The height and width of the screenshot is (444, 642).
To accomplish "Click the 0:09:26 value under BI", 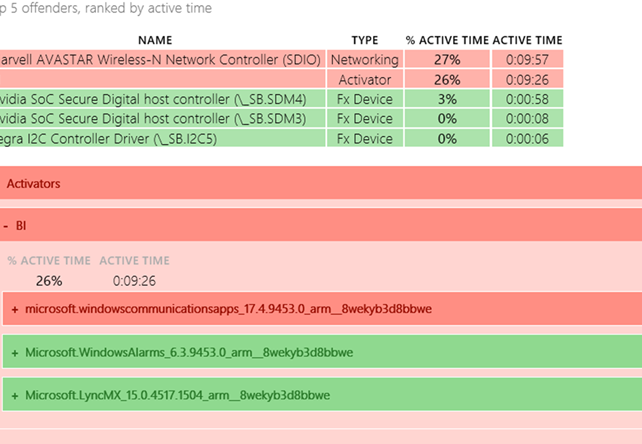I will click(134, 281).
